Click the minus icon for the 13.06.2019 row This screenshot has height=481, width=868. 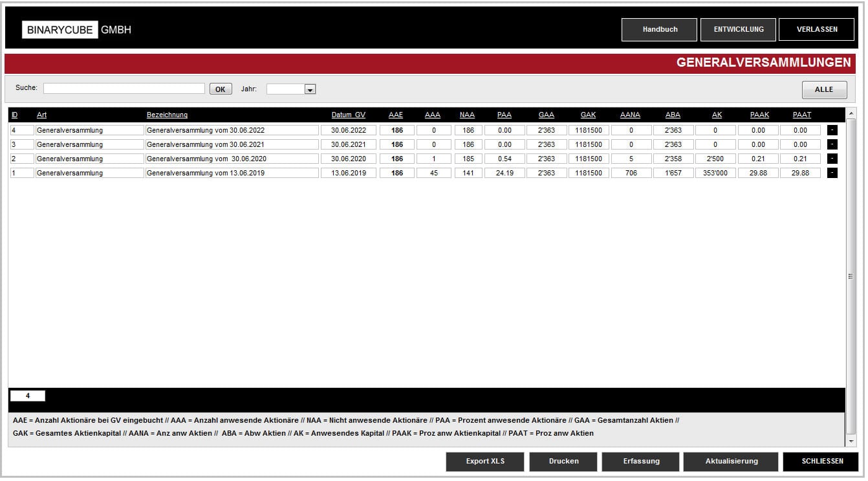(832, 173)
